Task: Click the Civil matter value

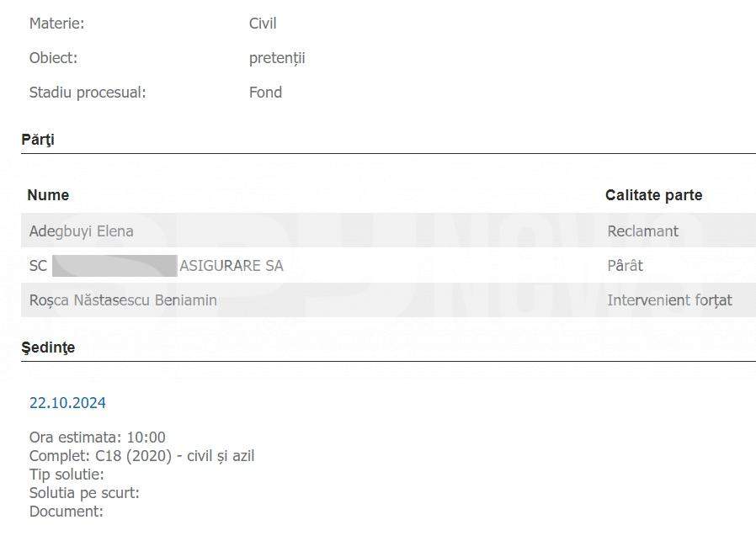Action: pyautogui.click(x=263, y=23)
